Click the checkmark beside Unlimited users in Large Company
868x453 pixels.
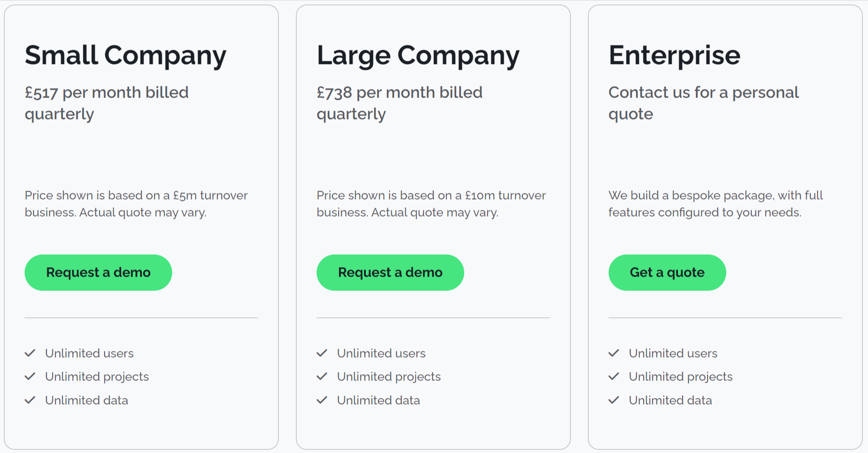pos(322,353)
